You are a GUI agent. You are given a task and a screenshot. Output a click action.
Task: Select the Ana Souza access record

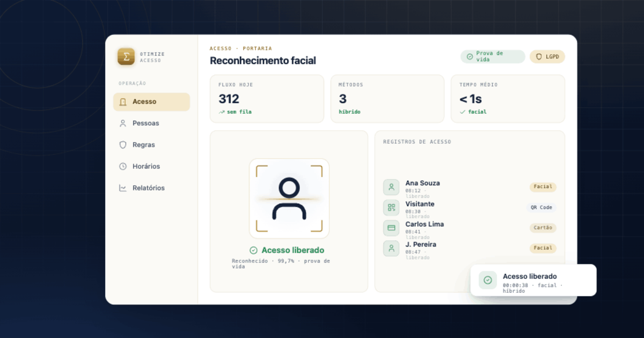point(470,188)
